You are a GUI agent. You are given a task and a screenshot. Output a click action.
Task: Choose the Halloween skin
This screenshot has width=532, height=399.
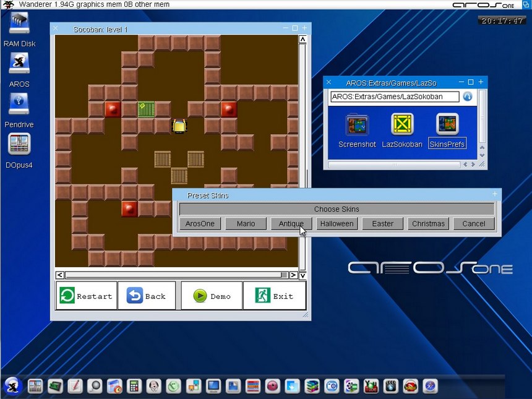[337, 223]
